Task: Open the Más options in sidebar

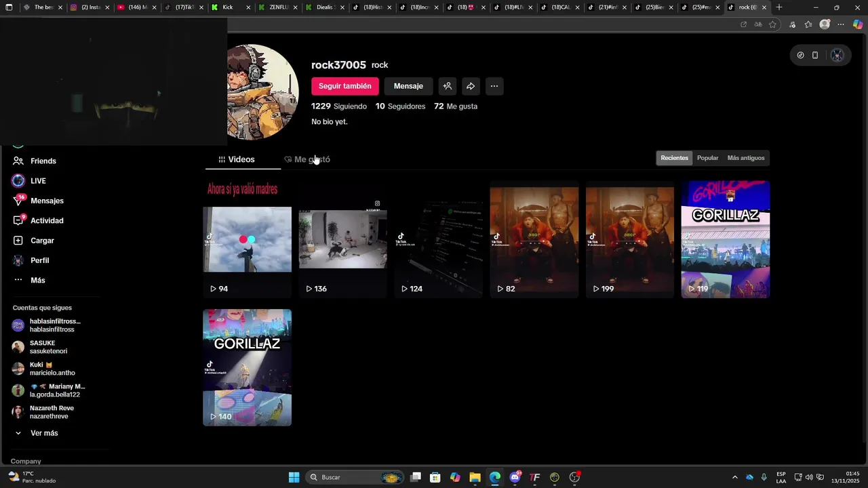Action: coord(29,280)
